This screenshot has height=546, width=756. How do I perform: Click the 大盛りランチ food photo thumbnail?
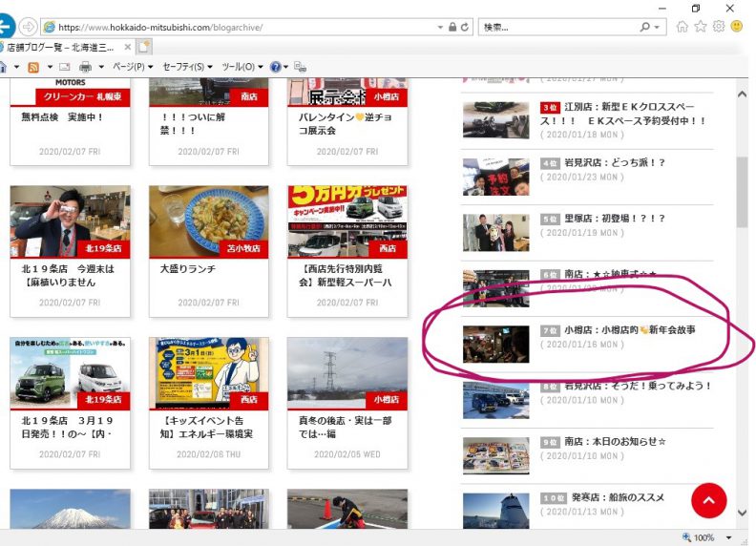pos(208,221)
